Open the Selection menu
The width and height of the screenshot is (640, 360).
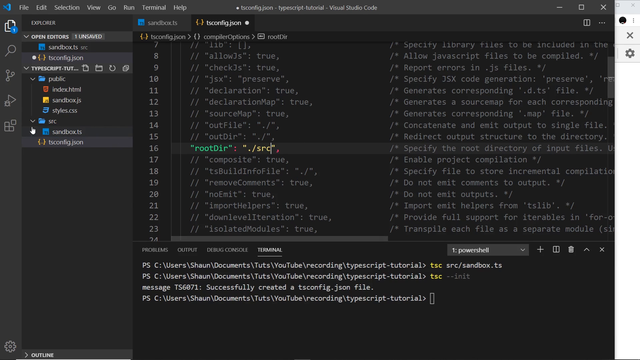click(x=67, y=7)
